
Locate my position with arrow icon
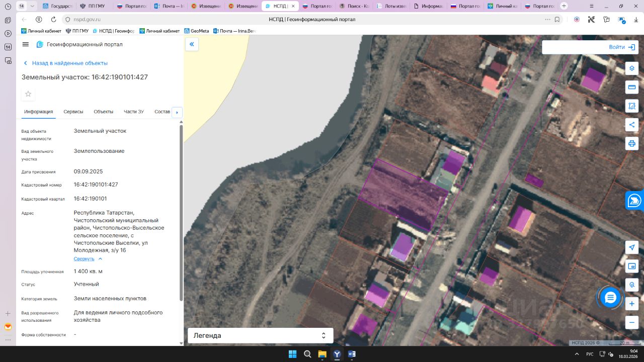[x=632, y=247]
